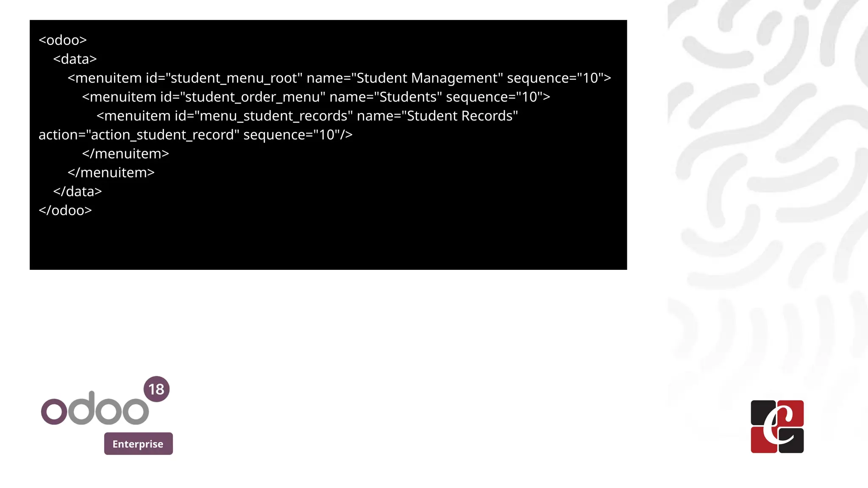Click the closing </data> tag

pos(78,191)
